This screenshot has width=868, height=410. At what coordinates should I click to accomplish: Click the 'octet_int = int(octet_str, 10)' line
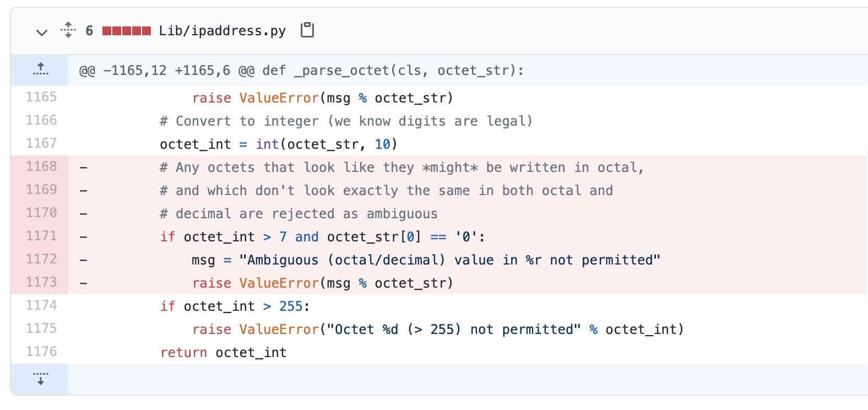click(x=279, y=144)
